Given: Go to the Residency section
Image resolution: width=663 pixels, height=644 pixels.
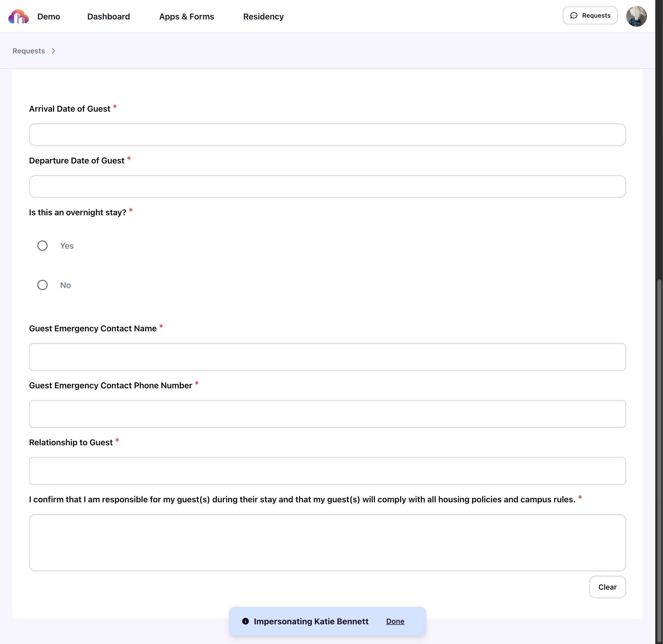Looking at the screenshot, I should pyautogui.click(x=263, y=17).
